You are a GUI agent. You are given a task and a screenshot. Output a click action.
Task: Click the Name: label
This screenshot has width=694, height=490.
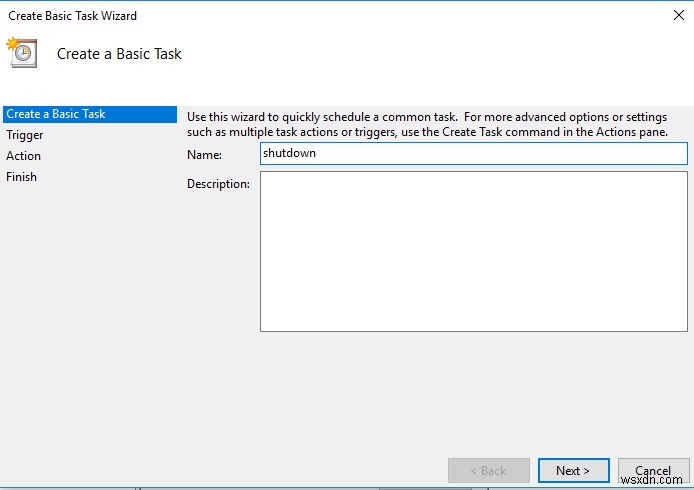[204, 154]
